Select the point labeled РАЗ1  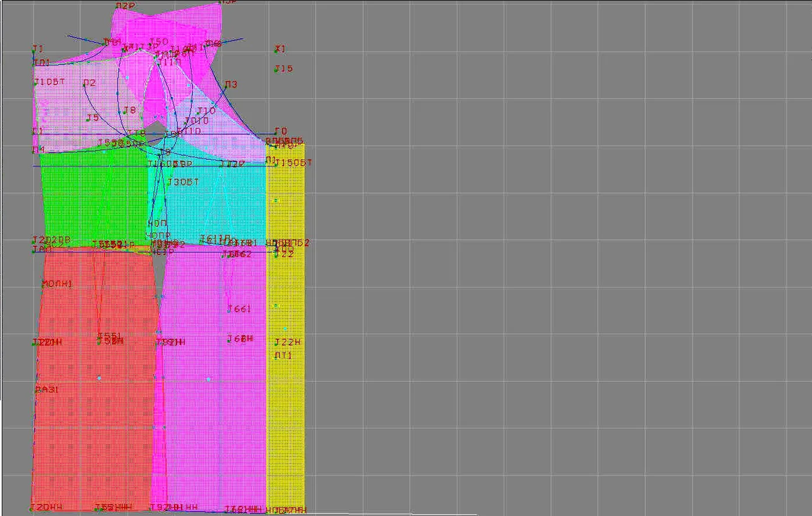pyautogui.click(x=47, y=390)
